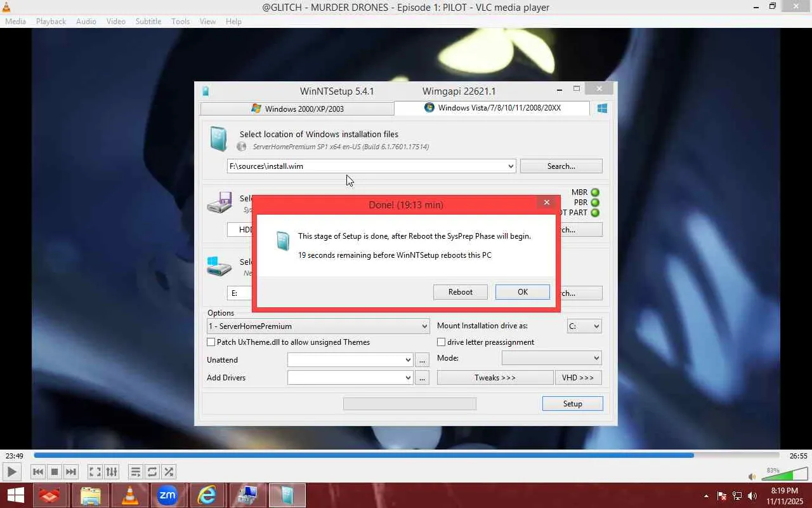Open File Explorer from the taskbar
The image size is (812, 508).
pyautogui.click(x=91, y=495)
